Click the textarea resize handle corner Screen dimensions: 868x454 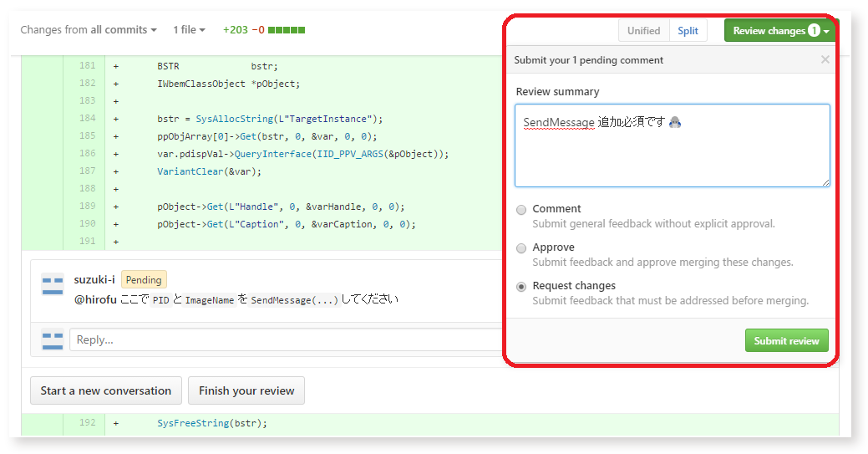point(825,182)
